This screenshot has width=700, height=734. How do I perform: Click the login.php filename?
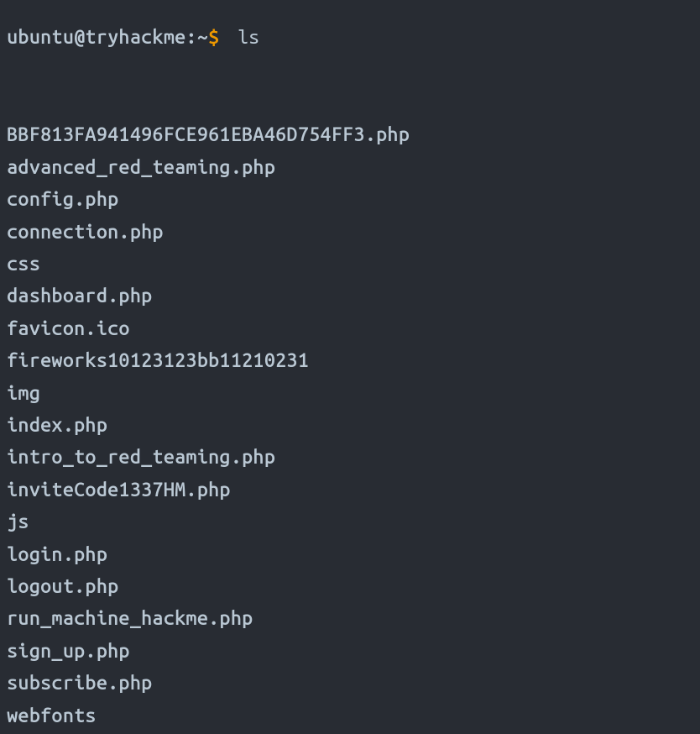(x=57, y=554)
